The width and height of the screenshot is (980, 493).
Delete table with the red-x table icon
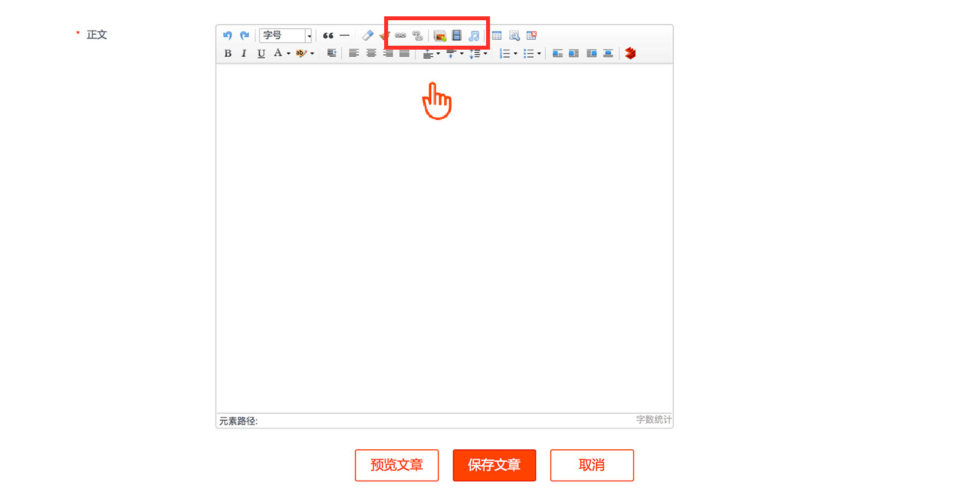(531, 35)
